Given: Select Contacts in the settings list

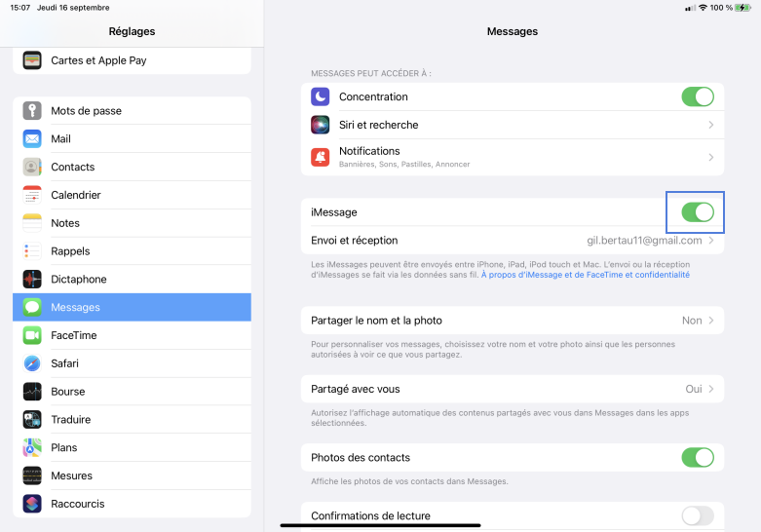Looking at the screenshot, I should coord(132,167).
